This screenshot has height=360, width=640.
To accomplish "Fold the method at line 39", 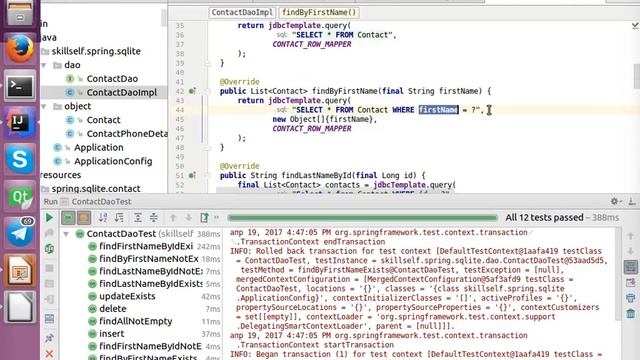I will (208, 63).
